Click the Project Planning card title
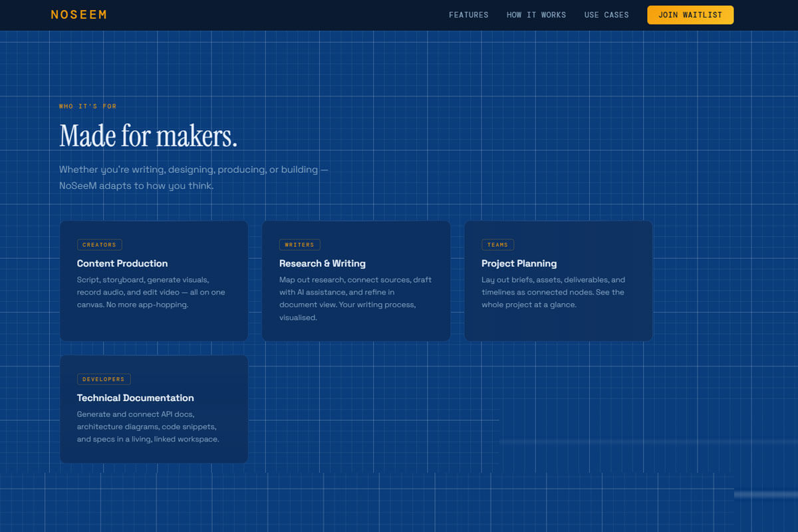Screen dimensions: 798x532 coord(519,263)
